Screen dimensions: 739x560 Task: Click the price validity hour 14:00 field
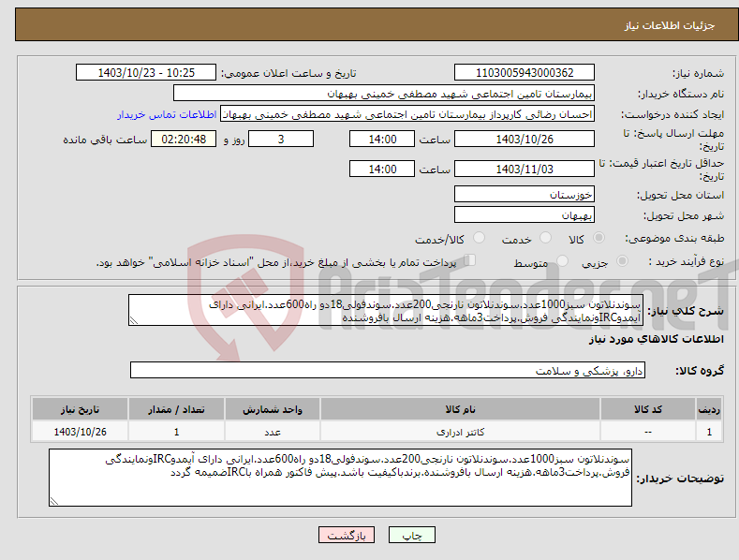click(382, 169)
